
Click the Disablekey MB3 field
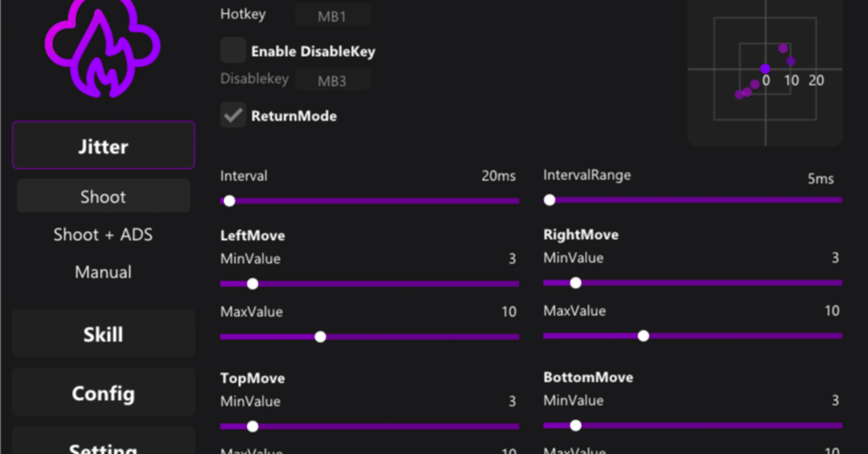click(332, 80)
